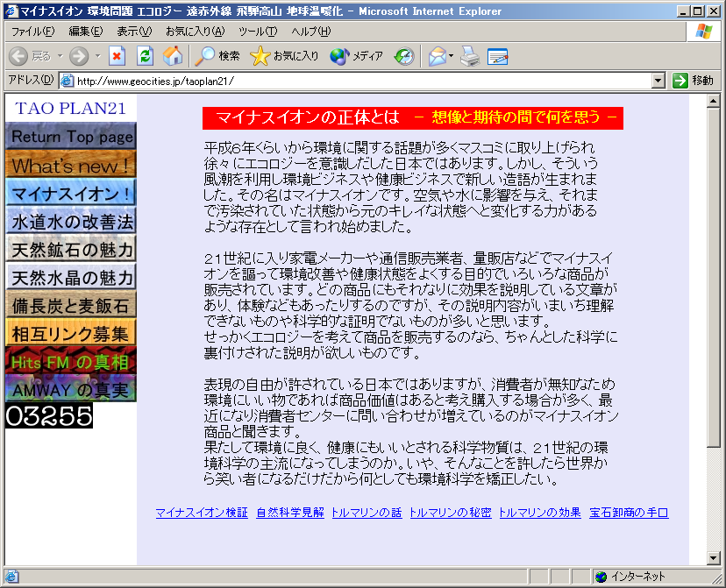Open the 備長炭と麦飯石 sidebar button
The width and height of the screenshot is (726, 588).
71,305
